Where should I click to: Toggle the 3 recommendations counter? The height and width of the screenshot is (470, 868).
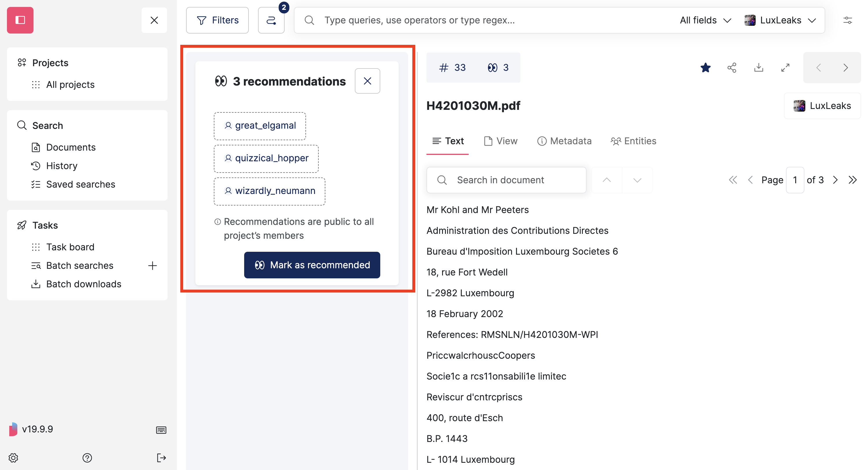(498, 67)
